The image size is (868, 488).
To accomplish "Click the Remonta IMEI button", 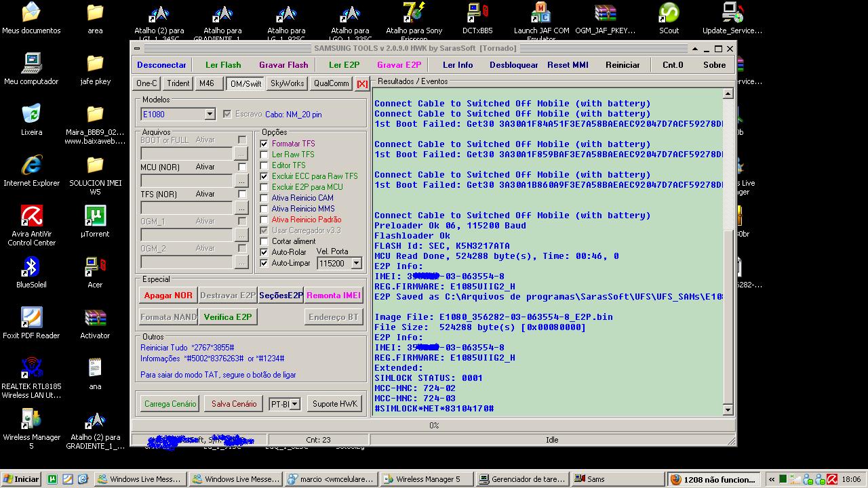I will (333, 296).
